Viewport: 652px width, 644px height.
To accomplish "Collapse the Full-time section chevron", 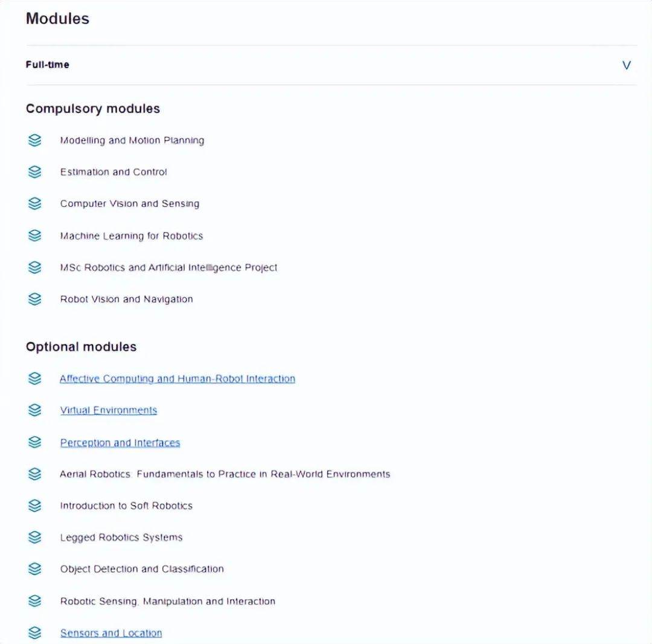I will pos(626,65).
